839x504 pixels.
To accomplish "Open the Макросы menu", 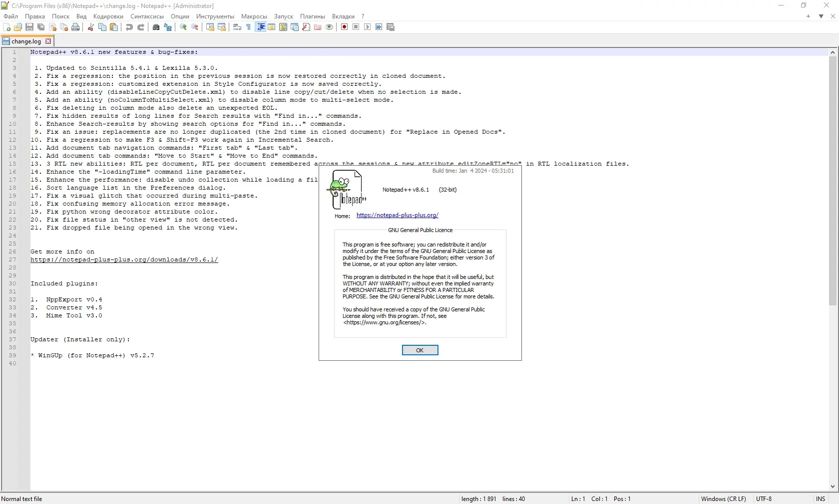I will [x=254, y=16].
